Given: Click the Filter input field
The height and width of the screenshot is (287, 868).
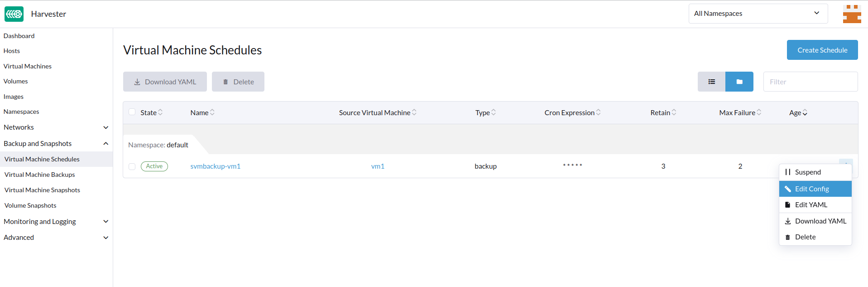Looking at the screenshot, I should tap(810, 82).
